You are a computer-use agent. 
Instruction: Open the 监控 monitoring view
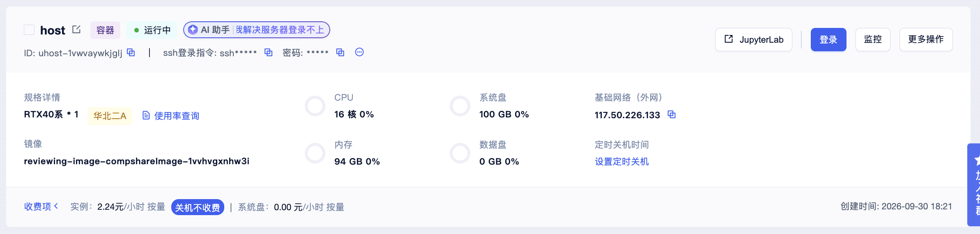(873, 39)
